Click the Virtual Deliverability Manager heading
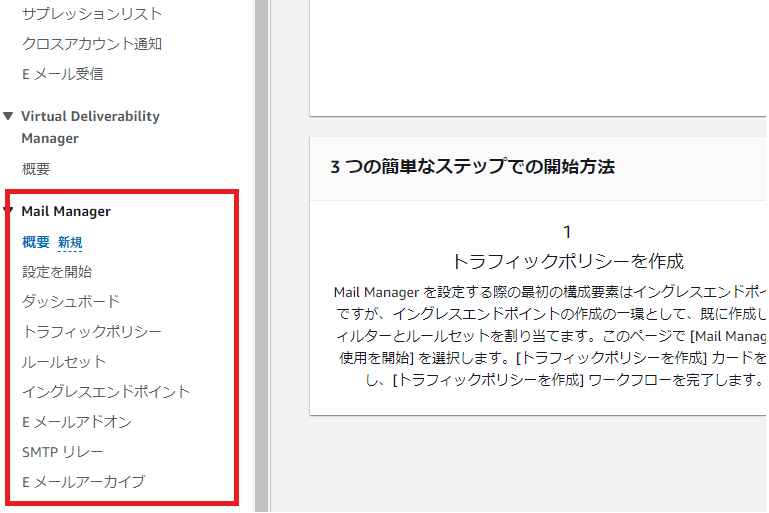The image size is (769, 513). pyautogui.click(x=90, y=127)
